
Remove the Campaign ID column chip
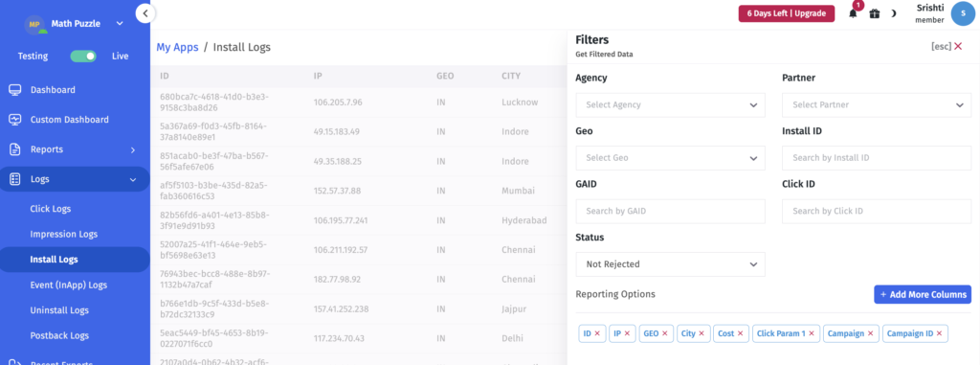click(939, 333)
